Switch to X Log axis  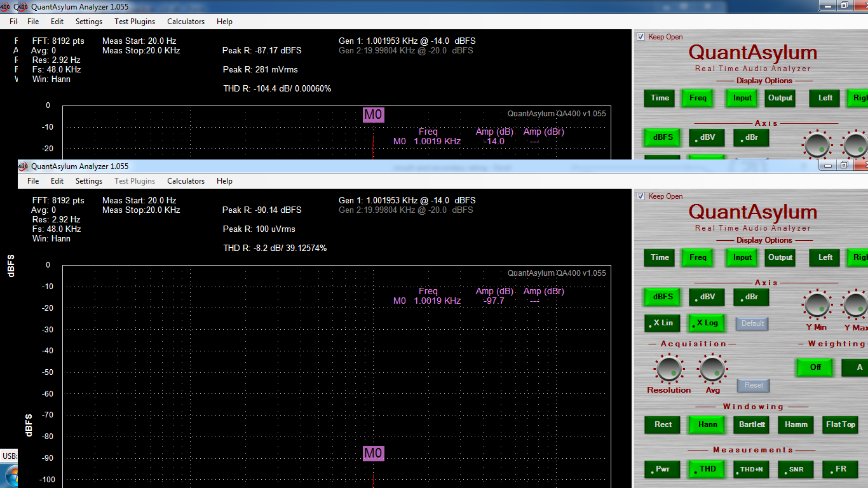click(x=707, y=323)
